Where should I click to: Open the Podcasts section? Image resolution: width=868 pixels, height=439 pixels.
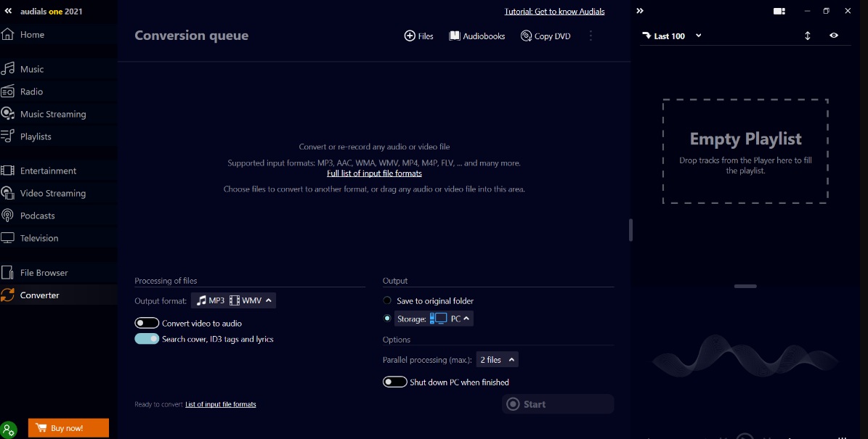pos(58,215)
